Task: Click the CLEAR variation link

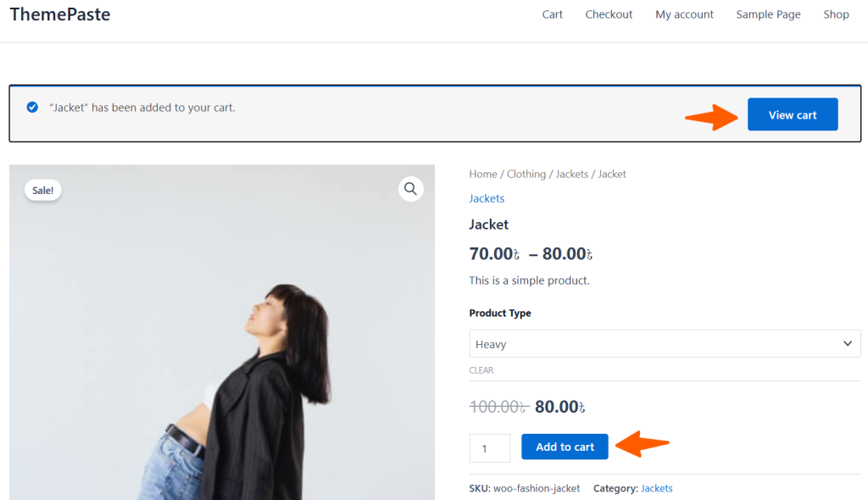Action: 481,370
